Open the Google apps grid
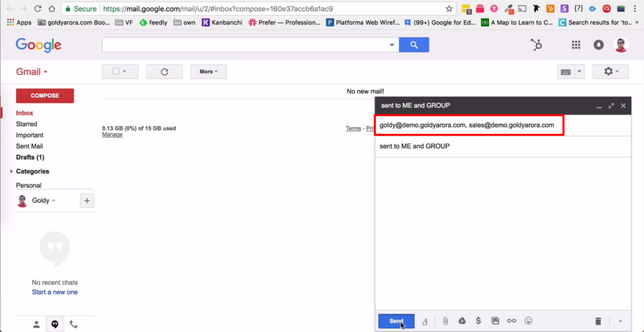Viewport: 644px width, 332px height. (576, 45)
